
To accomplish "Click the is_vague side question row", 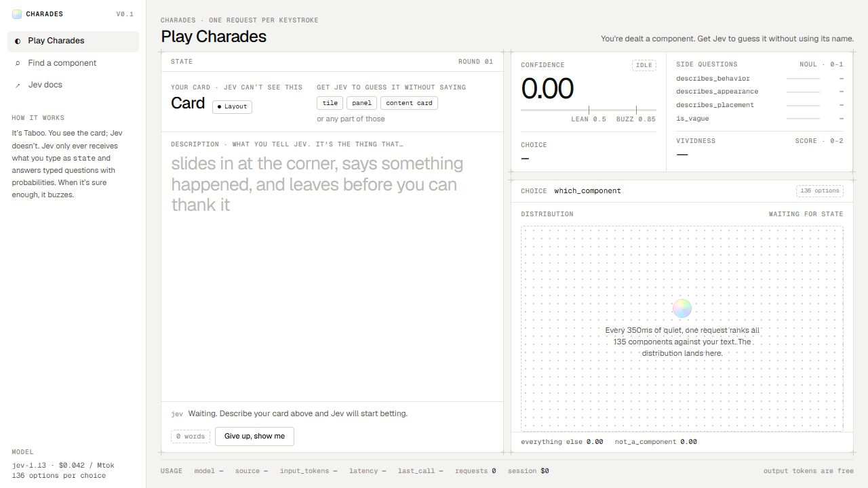I will coord(759,119).
